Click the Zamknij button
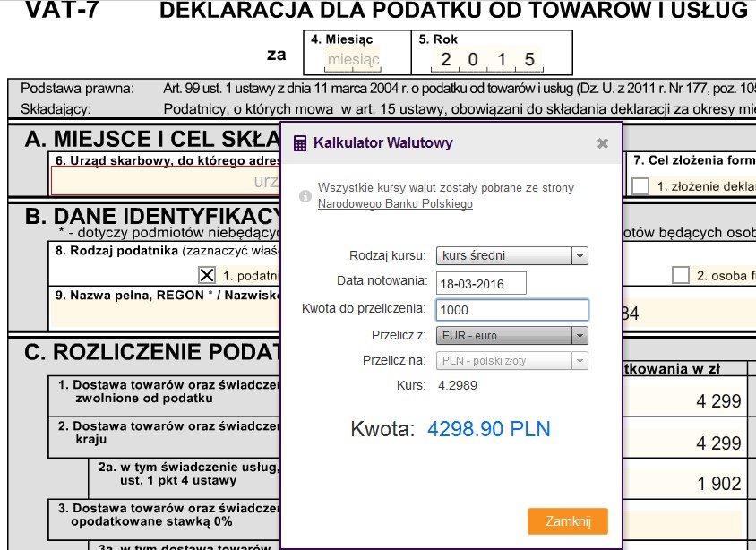756x550 pixels. click(x=568, y=521)
